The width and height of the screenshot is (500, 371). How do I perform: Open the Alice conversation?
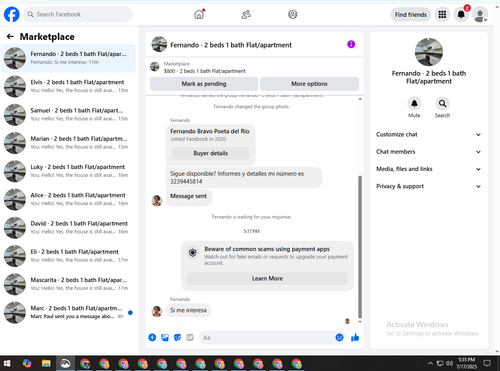coord(68,199)
